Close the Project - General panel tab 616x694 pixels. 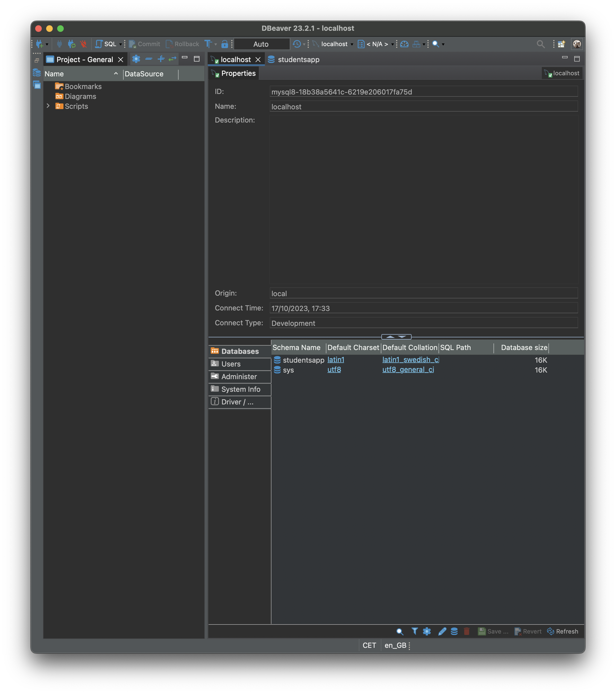pyautogui.click(x=121, y=60)
